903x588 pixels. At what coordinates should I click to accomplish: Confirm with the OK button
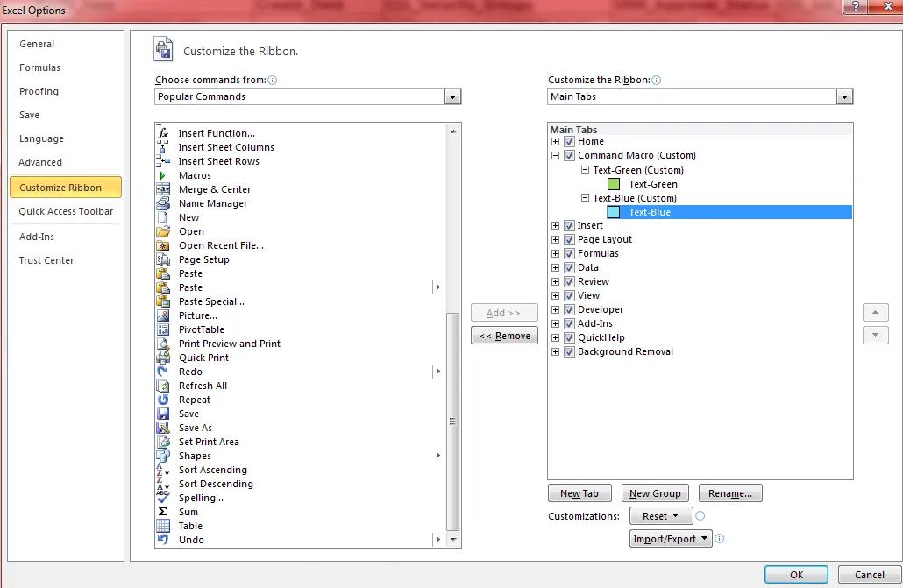(796, 575)
